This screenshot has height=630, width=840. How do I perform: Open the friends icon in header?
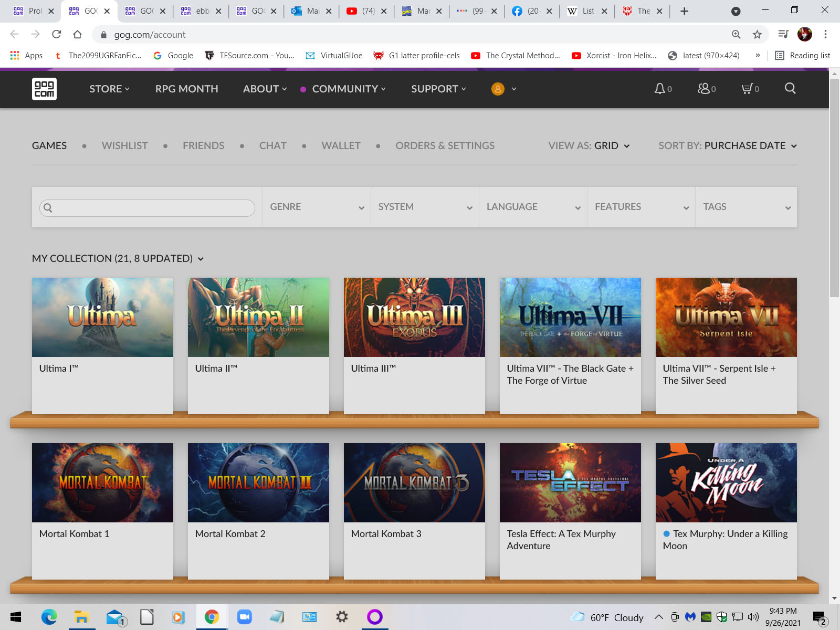coord(703,89)
